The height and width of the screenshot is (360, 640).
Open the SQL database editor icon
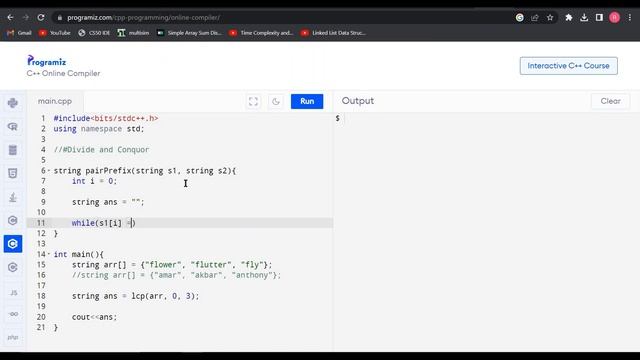[x=13, y=150]
